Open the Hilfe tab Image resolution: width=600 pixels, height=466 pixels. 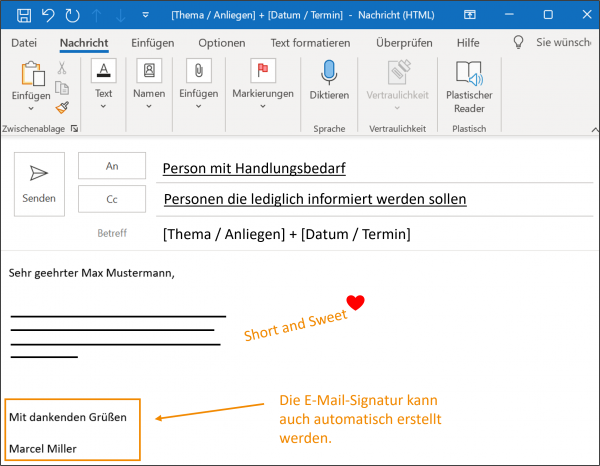[468, 43]
